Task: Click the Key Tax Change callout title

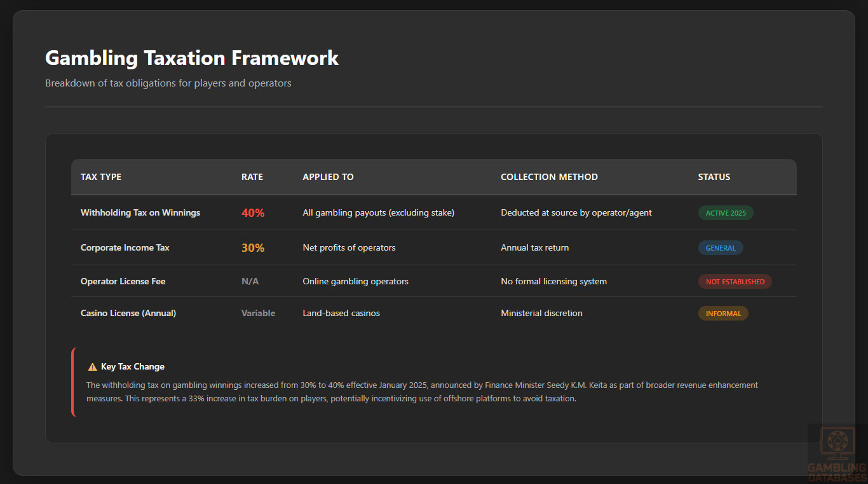Action: (x=133, y=367)
